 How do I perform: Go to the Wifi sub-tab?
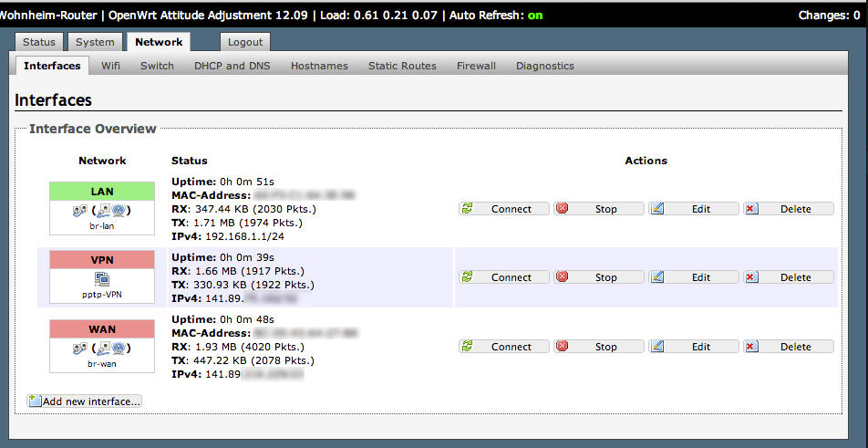pos(110,66)
